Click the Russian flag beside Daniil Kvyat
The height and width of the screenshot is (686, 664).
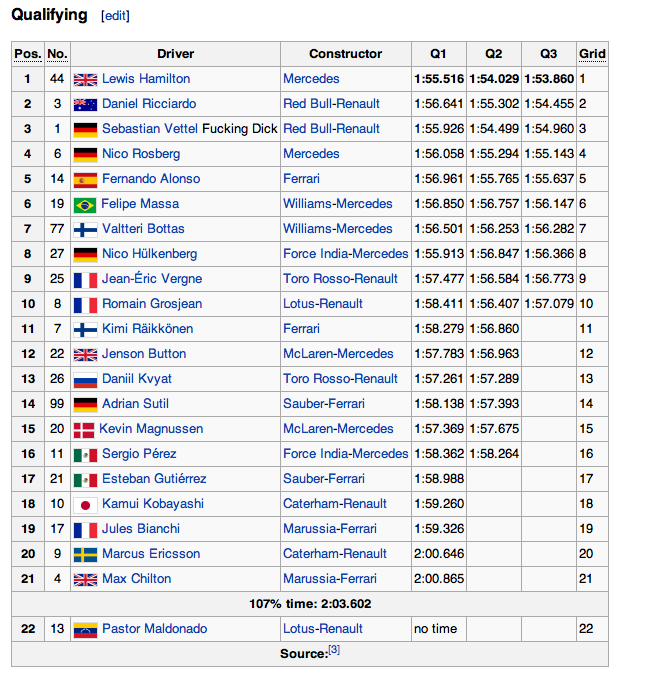[x=85, y=379]
